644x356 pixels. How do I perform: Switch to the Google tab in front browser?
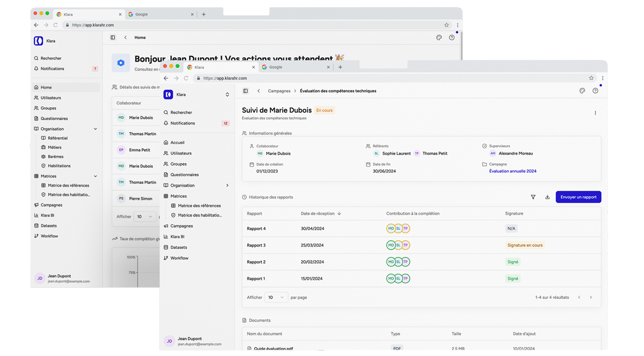click(296, 67)
